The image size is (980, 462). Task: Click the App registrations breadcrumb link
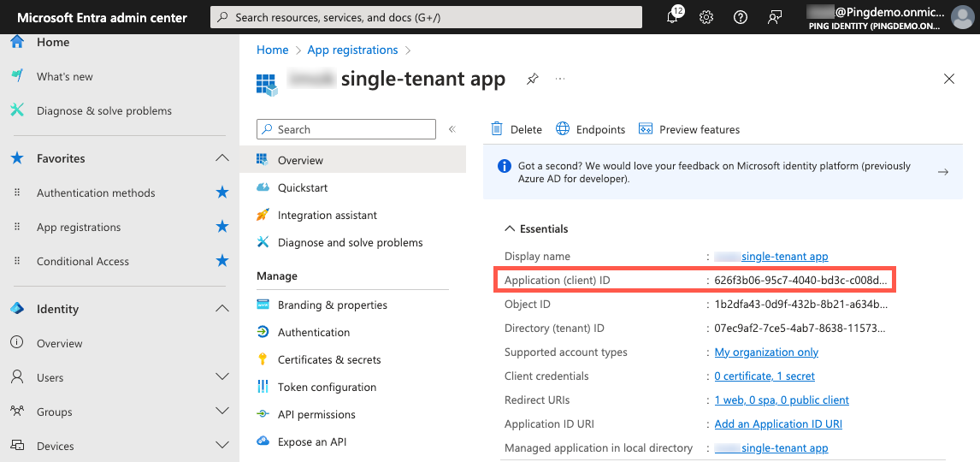pos(352,50)
